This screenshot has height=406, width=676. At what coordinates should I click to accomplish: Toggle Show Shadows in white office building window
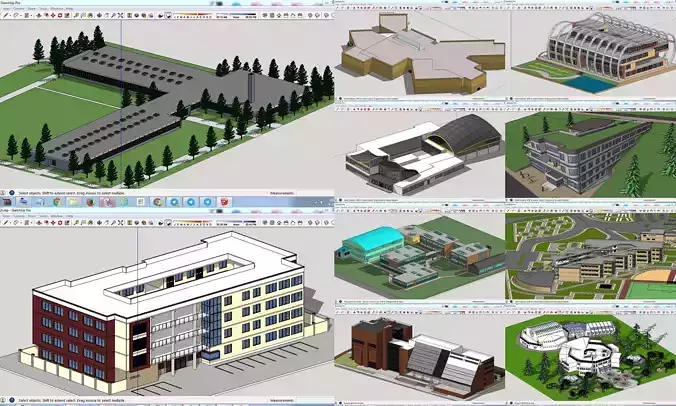[160, 222]
